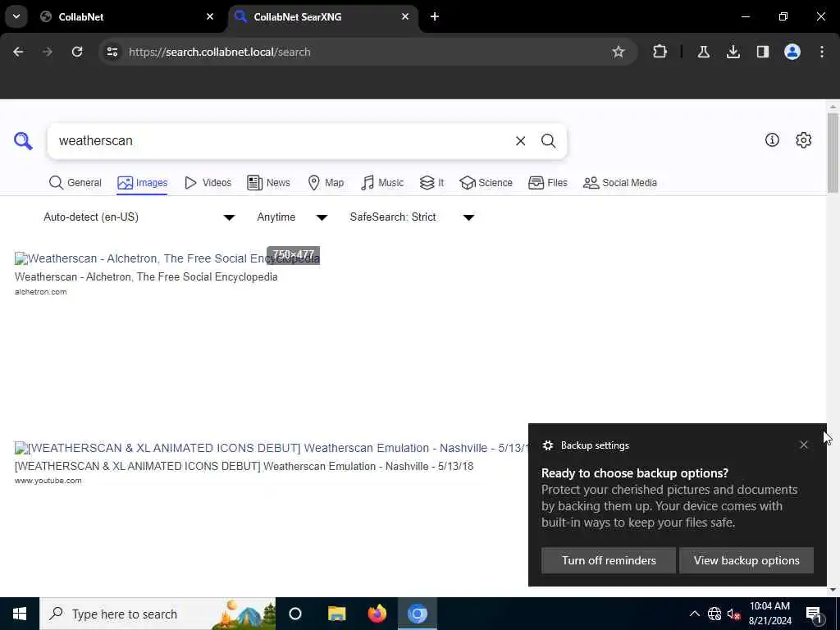Select the Social Media search category
The width and height of the screenshot is (840, 630).
click(x=620, y=183)
